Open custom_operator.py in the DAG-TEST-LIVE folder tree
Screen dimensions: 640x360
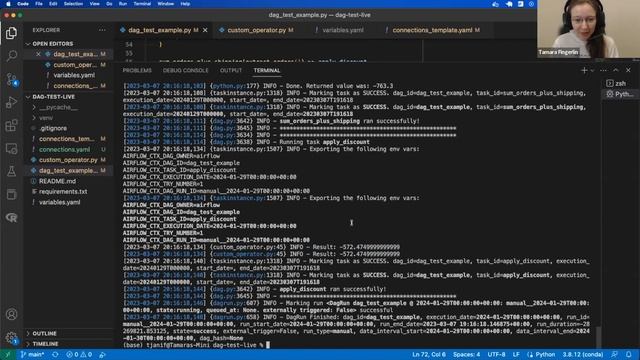point(68,160)
